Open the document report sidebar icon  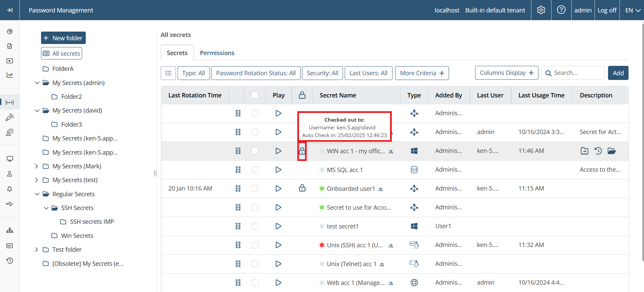point(10,46)
